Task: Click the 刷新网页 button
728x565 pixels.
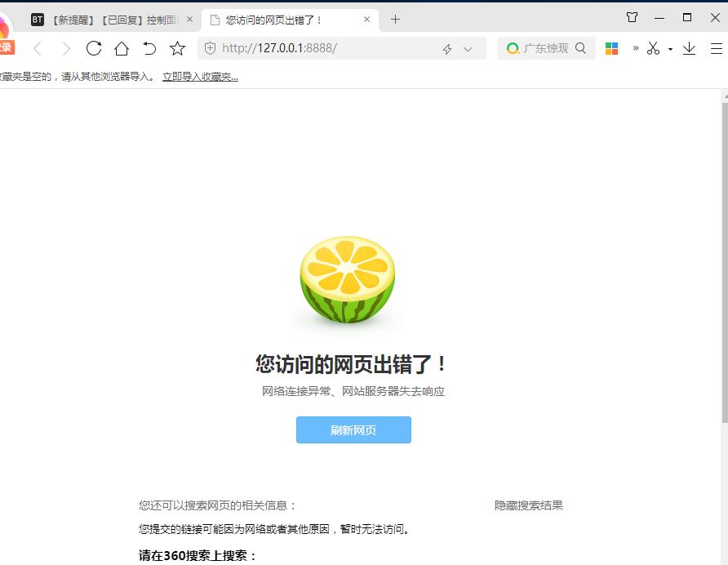Action: (353, 429)
